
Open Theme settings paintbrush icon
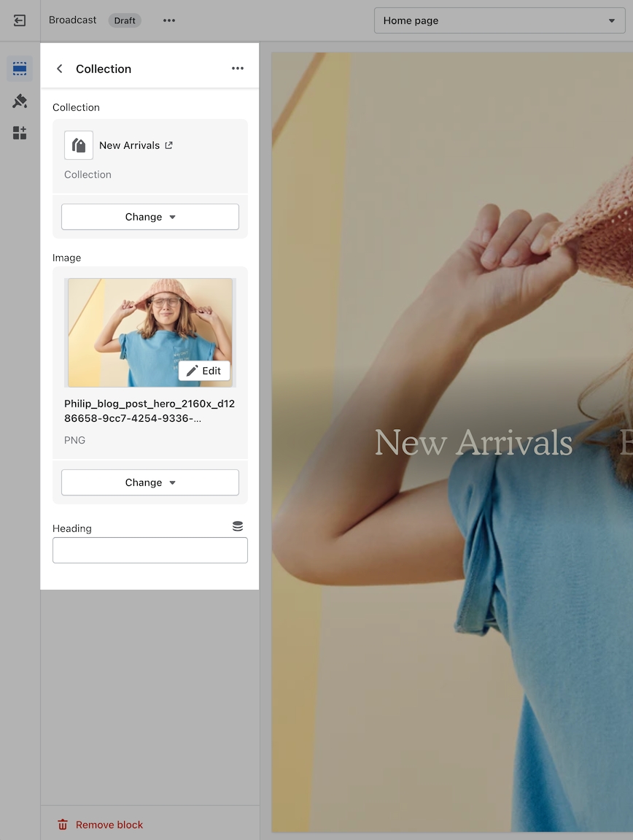20,101
